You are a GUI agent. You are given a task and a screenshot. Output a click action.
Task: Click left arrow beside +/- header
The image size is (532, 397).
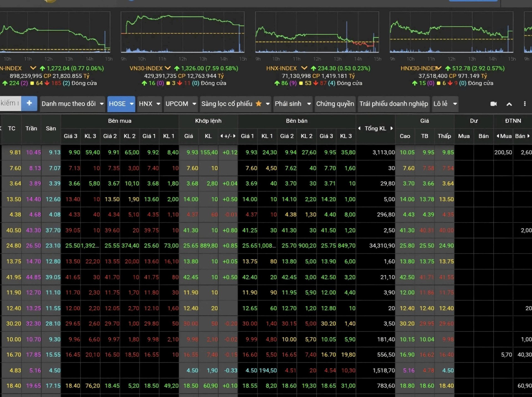pos(222,136)
